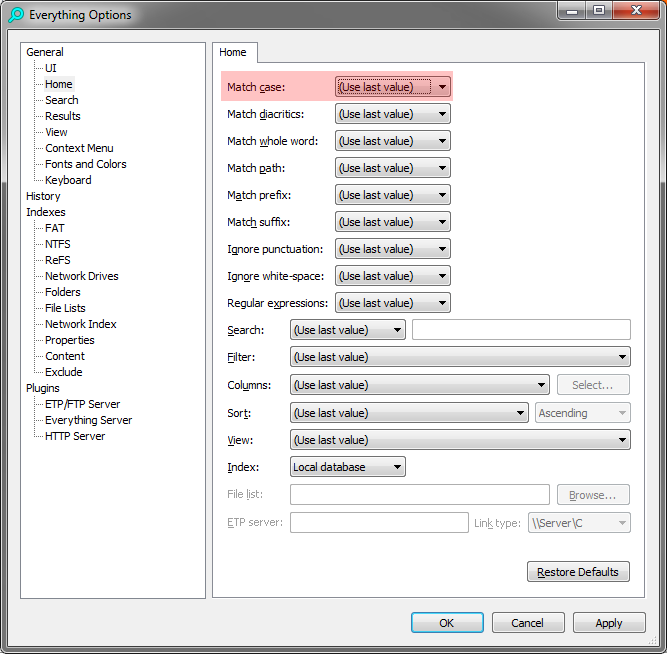Open the Columns dropdown
667x654 pixels.
click(x=420, y=385)
